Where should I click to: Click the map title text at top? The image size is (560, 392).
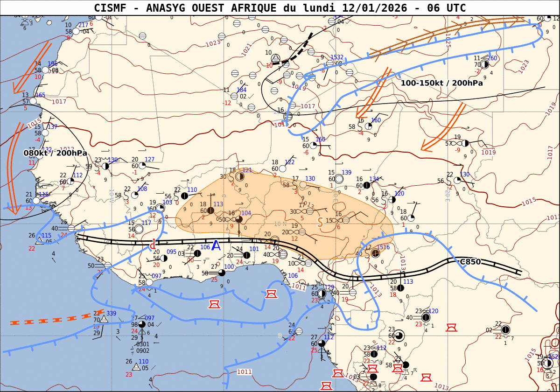tap(280, 8)
